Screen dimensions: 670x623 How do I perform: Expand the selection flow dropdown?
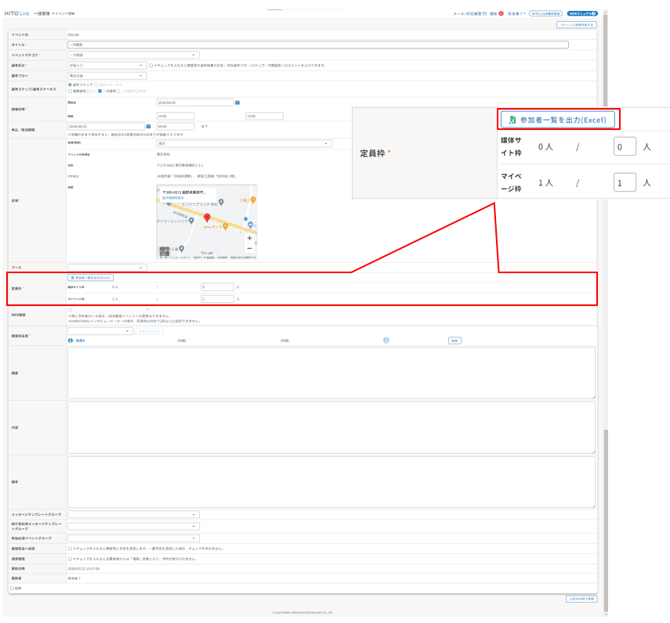click(106, 75)
